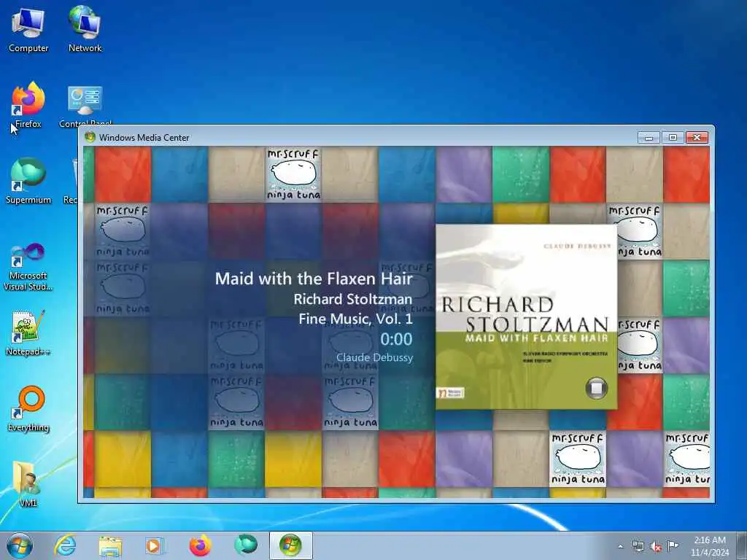The image size is (747, 560).
Task: Click the top-row mr.scruff ninja tuna cover
Action: coord(293,174)
